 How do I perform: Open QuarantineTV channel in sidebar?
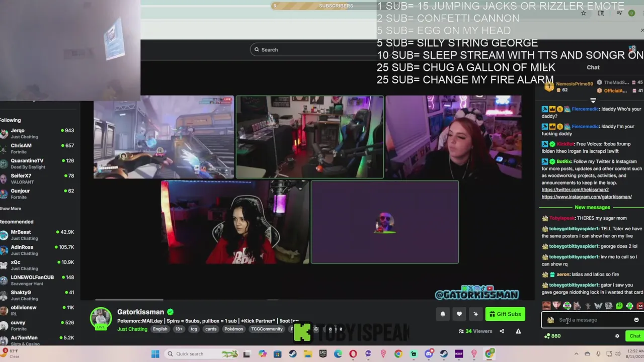pyautogui.click(x=38, y=163)
